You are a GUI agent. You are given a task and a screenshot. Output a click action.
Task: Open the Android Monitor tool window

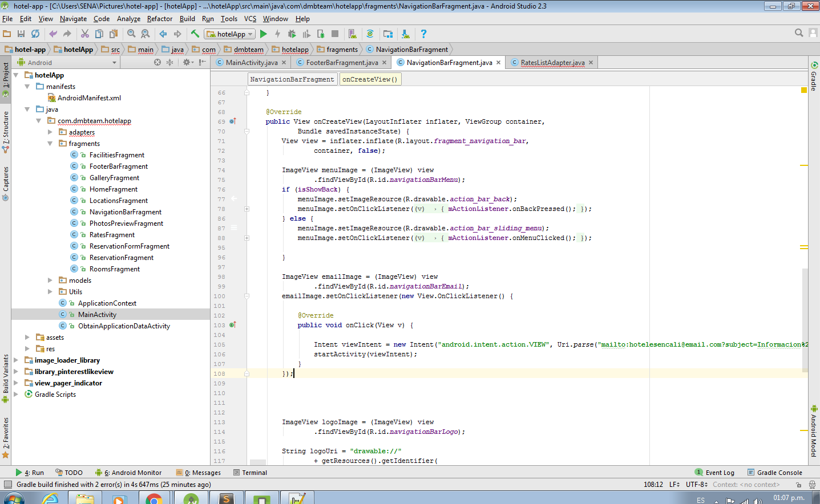[128, 473]
